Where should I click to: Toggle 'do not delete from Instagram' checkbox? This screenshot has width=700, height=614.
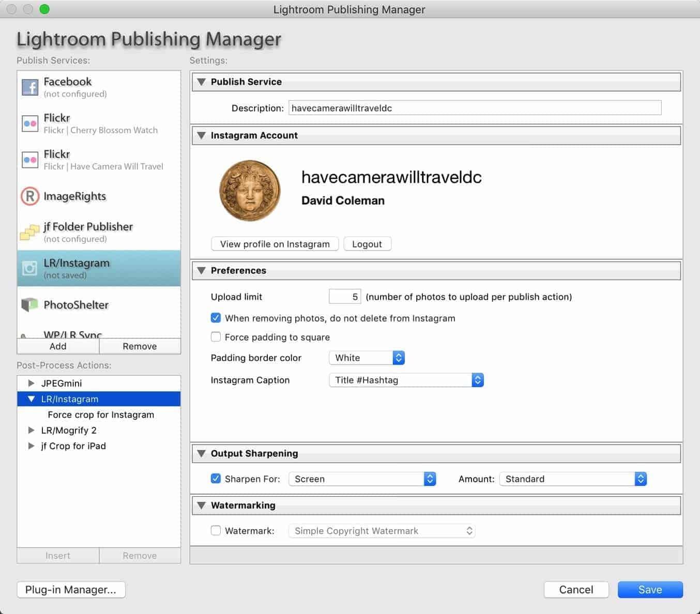point(216,318)
